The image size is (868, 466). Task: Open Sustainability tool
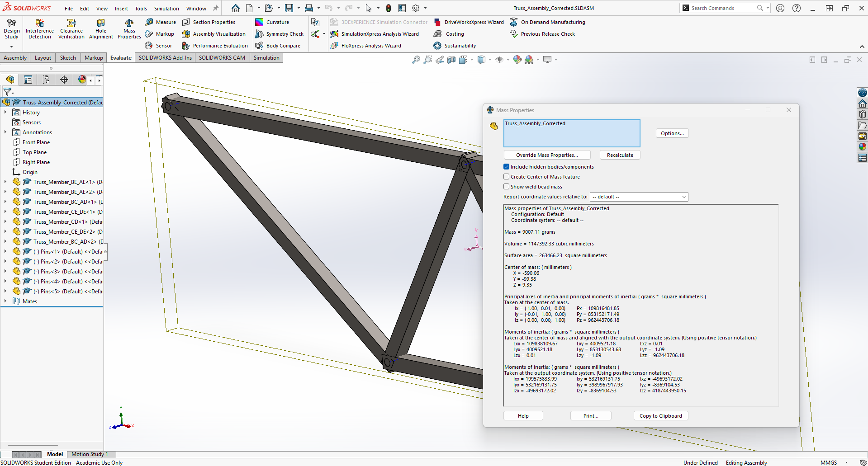[455, 46]
